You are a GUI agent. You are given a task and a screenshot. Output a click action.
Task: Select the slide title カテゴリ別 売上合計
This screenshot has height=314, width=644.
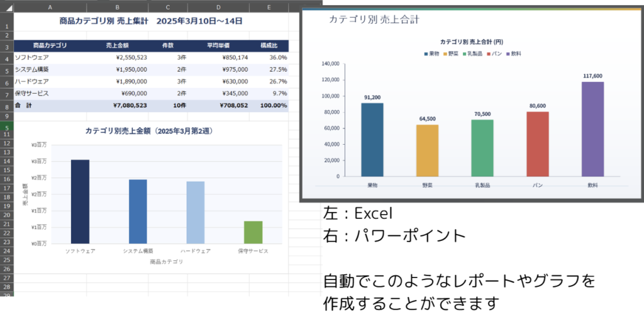pos(374,20)
